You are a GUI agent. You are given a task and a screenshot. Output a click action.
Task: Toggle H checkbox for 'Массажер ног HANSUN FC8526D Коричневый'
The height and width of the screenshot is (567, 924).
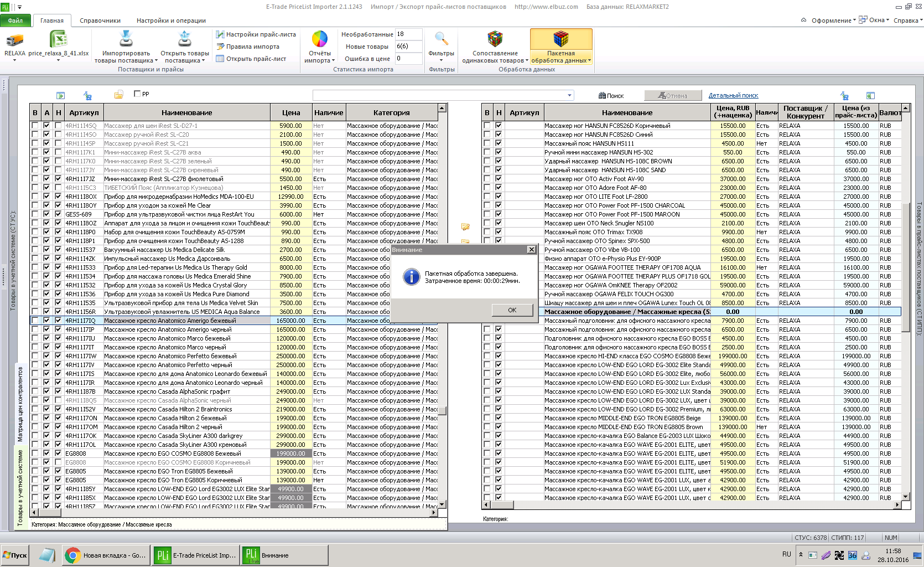[x=499, y=126]
